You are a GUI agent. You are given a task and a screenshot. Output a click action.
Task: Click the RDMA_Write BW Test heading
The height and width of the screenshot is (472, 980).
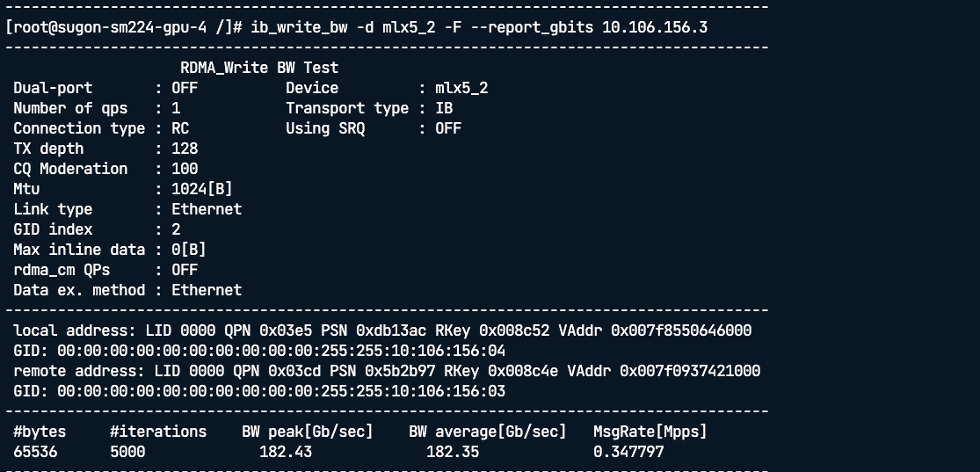(259, 68)
